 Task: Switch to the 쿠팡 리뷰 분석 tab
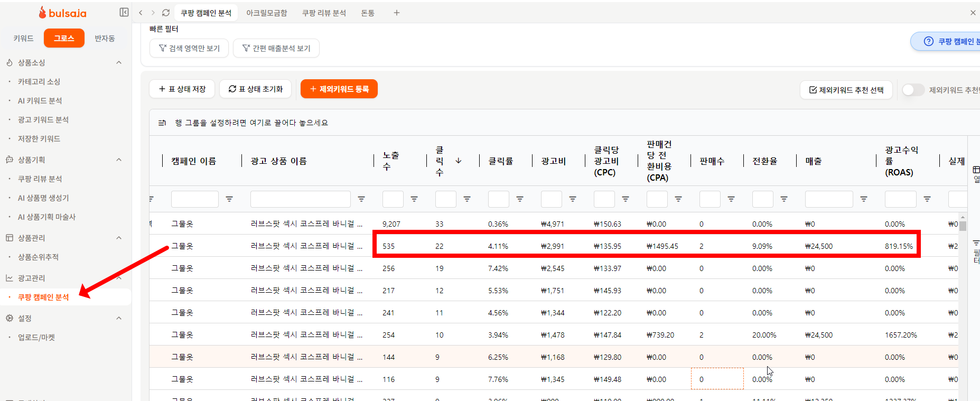324,13
